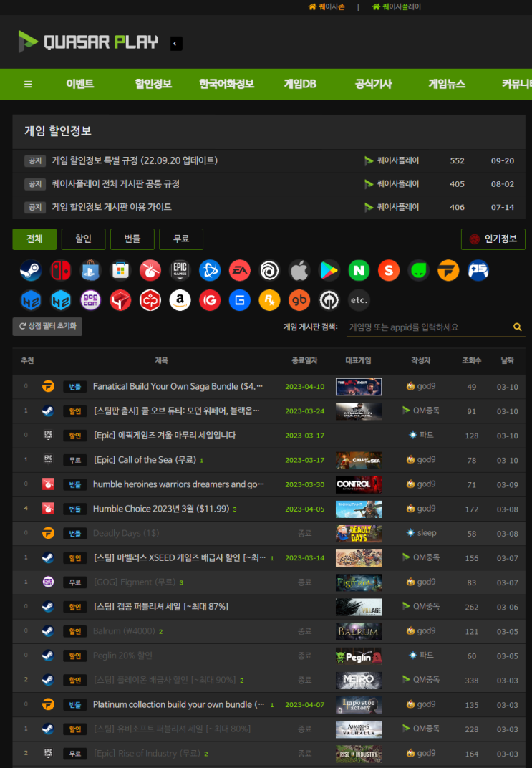The height and width of the screenshot is (768, 532).
Task: Filter by etc. store icon
Action: coord(359,300)
